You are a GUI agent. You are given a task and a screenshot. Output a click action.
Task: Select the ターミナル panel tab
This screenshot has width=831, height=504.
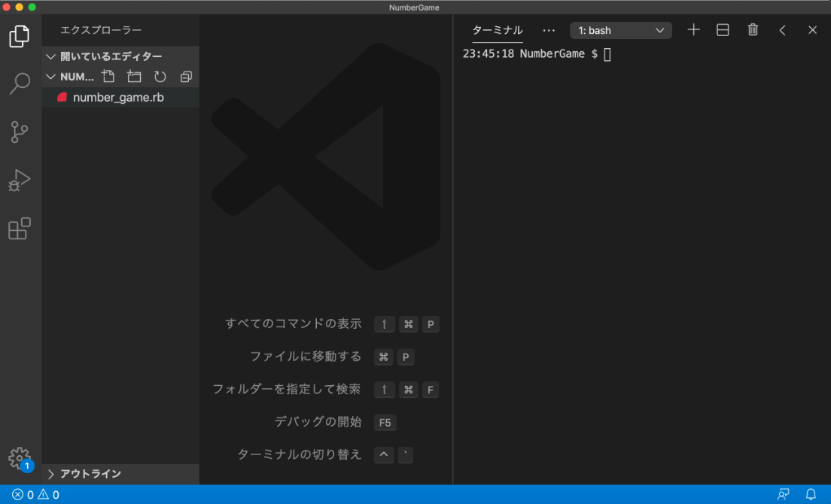coord(497,30)
